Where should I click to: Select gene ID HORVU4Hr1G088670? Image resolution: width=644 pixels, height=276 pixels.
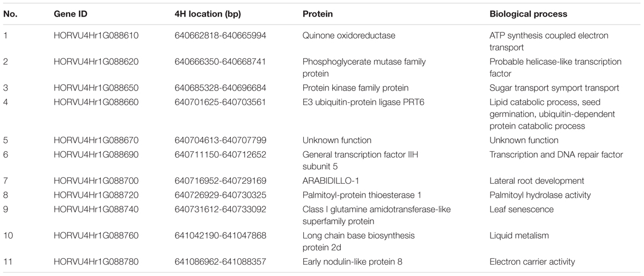pyautogui.click(x=96, y=140)
